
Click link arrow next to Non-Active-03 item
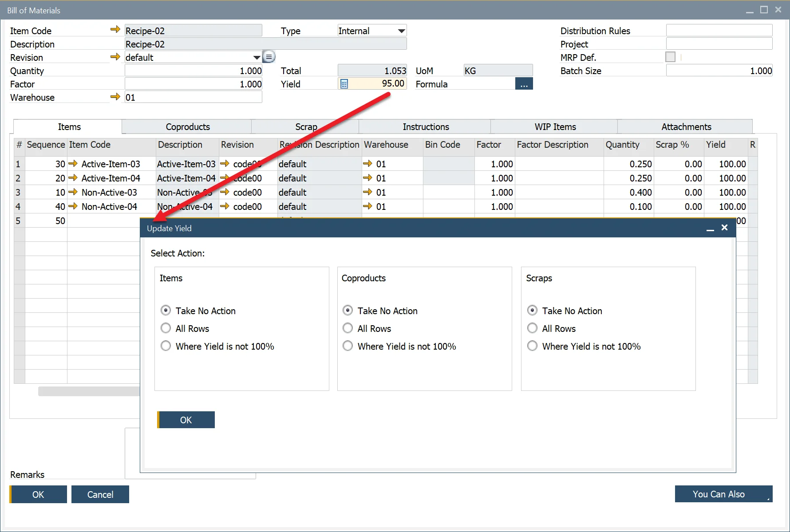coord(73,192)
